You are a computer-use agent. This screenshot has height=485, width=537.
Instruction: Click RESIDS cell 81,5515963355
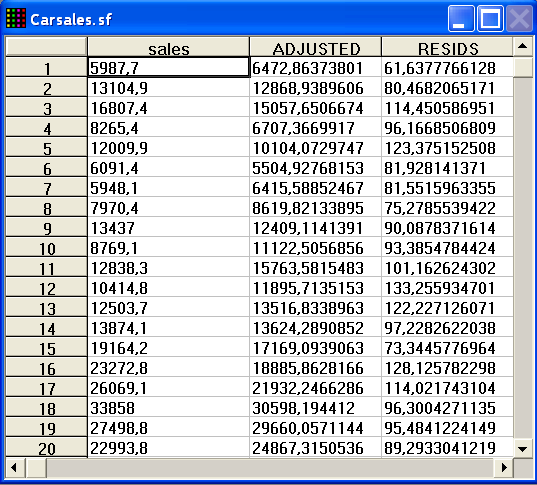(447, 187)
